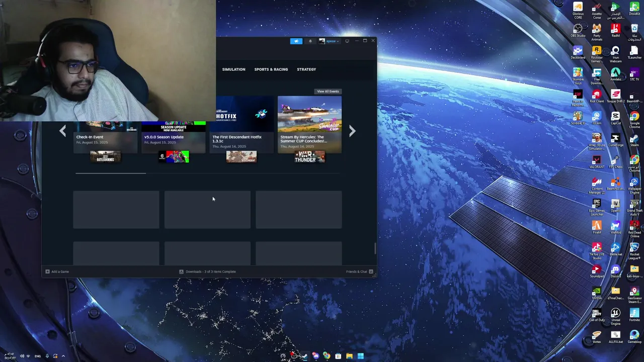
Task: Click the Steam page vertical scrollbar thumb
Action: pos(375,249)
